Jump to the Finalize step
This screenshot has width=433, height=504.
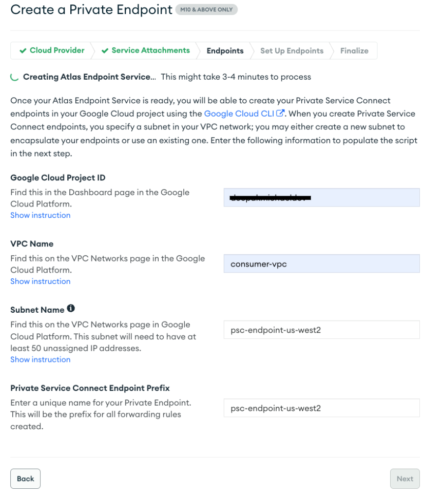354,51
